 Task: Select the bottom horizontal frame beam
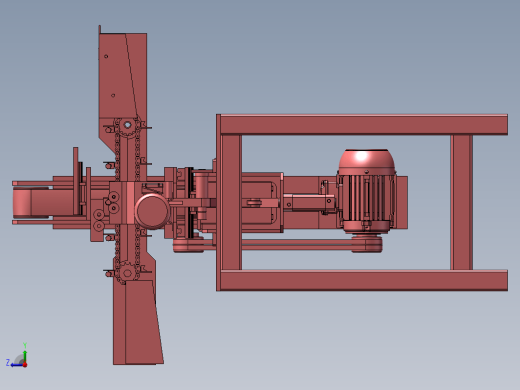coord(364,280)
